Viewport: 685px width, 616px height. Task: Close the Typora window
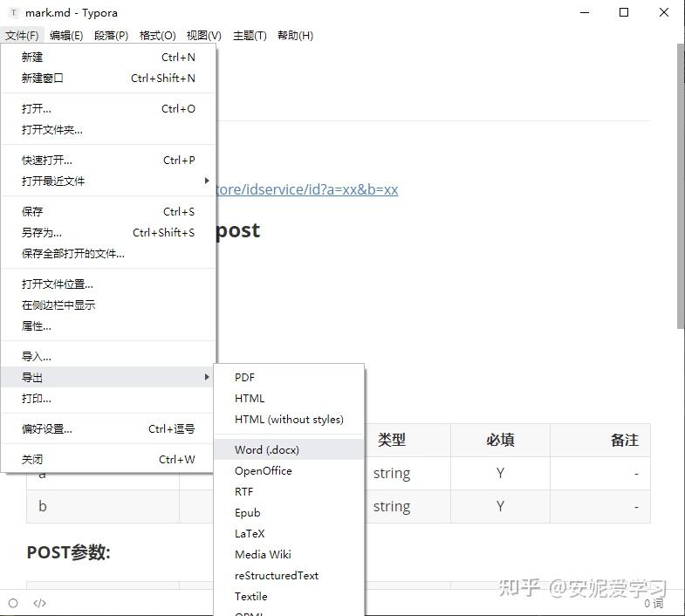click(663, 13)
